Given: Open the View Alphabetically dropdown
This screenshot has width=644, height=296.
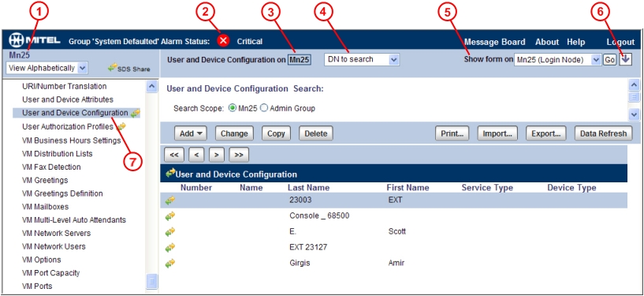Looking at the screenshot, I should click(47, 68).
